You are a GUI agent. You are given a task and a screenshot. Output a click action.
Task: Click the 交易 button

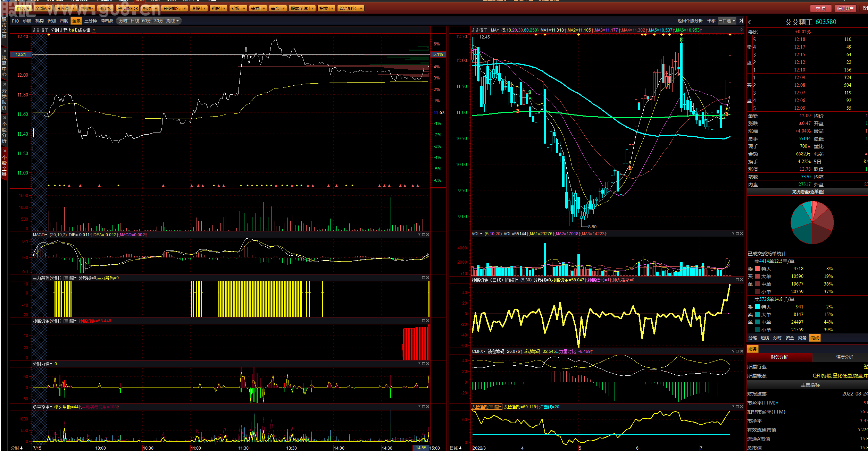point(821,8)
